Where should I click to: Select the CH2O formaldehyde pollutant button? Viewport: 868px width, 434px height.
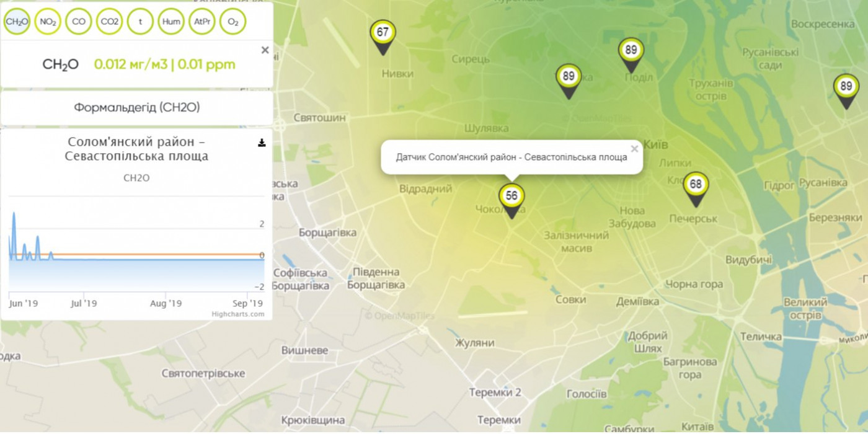[x=17, y=22]
